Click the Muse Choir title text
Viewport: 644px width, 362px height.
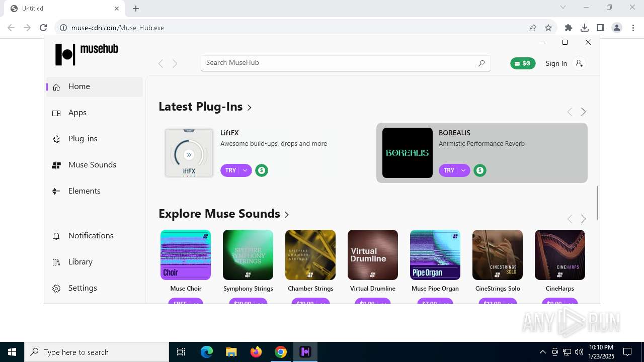[186, 289]
